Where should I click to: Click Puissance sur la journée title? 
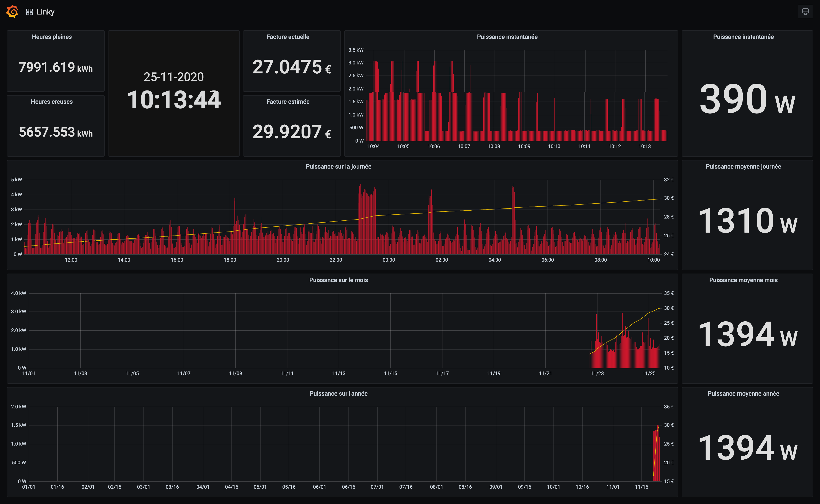click(338, 166)
